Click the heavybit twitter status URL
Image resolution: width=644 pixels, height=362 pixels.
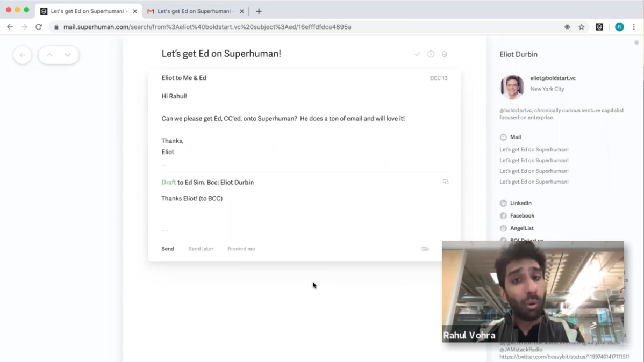(564, 357)
